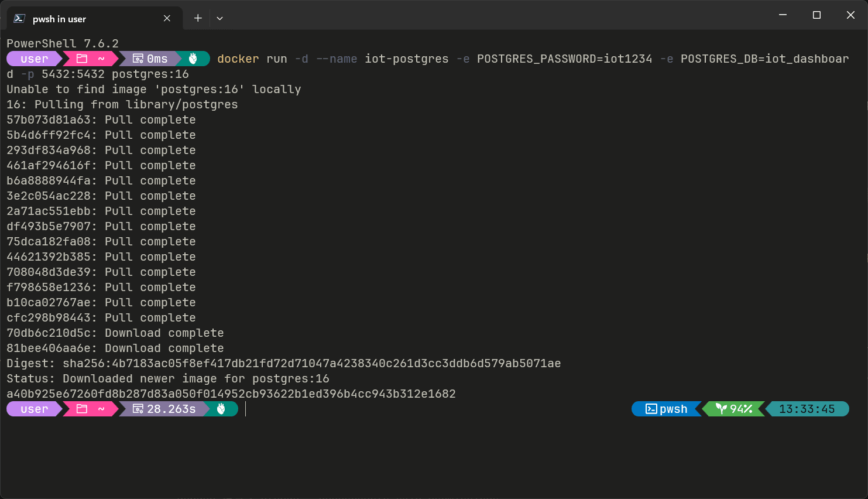Viewport: 868px width, 499px height.
Task: Click the hand icon in the bottom prompt
Action: pos(221,409)
